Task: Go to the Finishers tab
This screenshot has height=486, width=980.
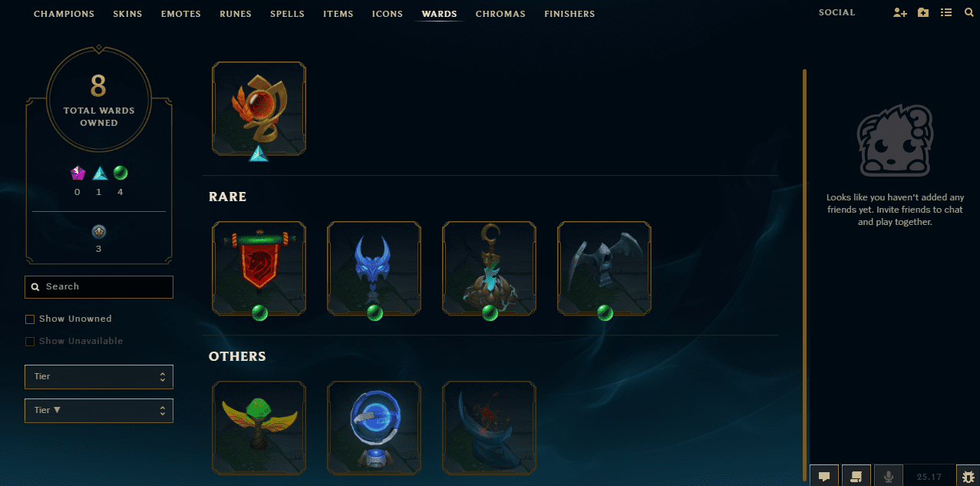Action: tap(569, 14)
